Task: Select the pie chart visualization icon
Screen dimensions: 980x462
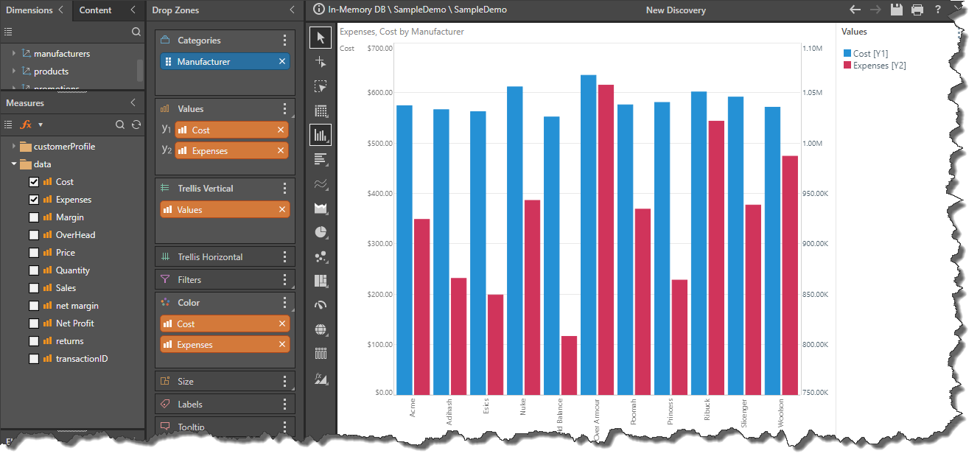Action: 321,232
